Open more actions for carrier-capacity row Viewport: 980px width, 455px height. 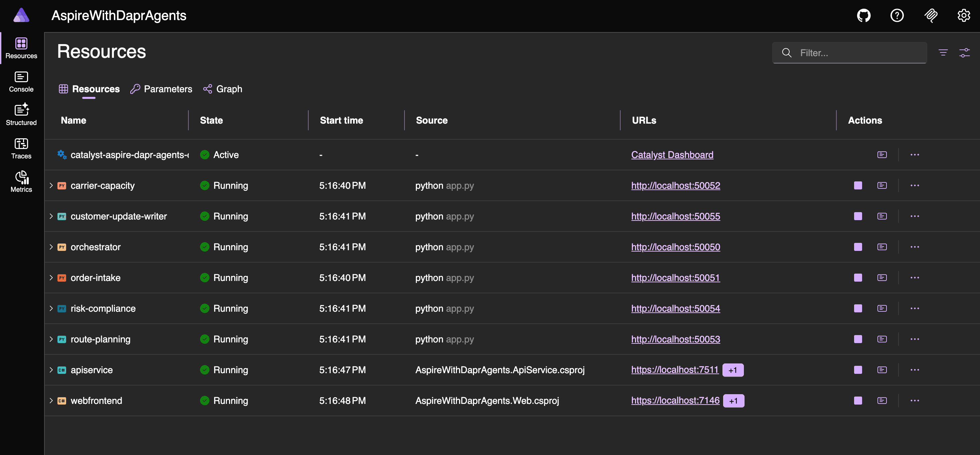915,185
